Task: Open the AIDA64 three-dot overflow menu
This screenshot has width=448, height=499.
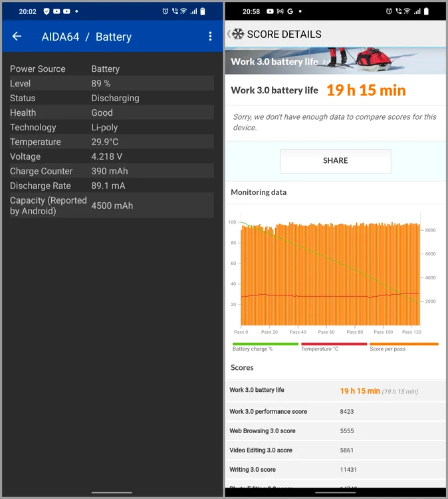Action: point(210,37)
